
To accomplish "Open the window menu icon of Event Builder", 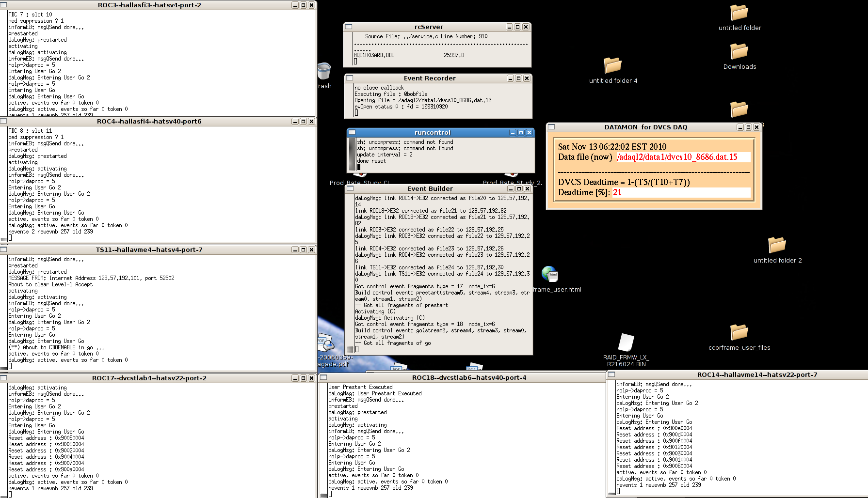I will pyautogui.click(x=350, y=189).
